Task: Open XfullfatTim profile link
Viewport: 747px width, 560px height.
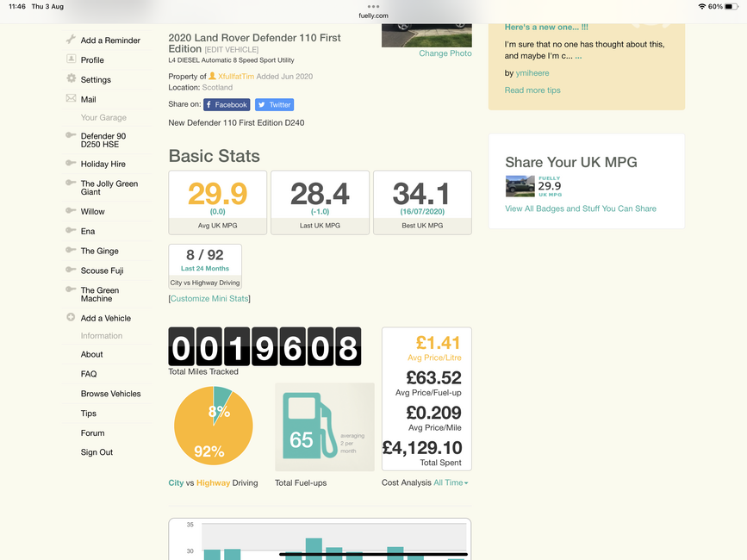Action: click(236, 76)
